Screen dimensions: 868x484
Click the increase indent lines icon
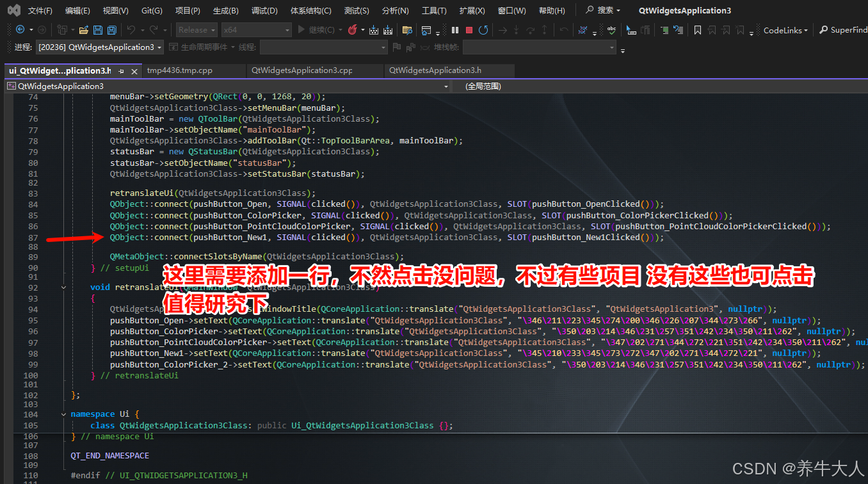click(664, 30)
